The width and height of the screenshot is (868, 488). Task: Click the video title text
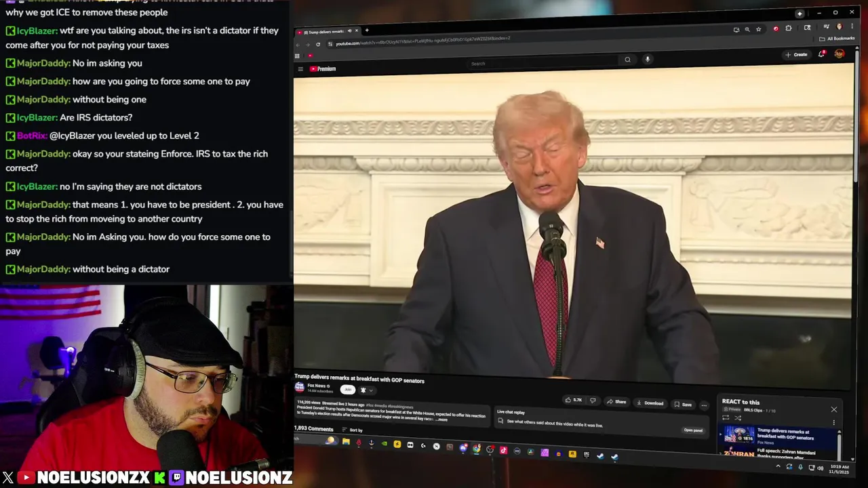click(359, 380)
